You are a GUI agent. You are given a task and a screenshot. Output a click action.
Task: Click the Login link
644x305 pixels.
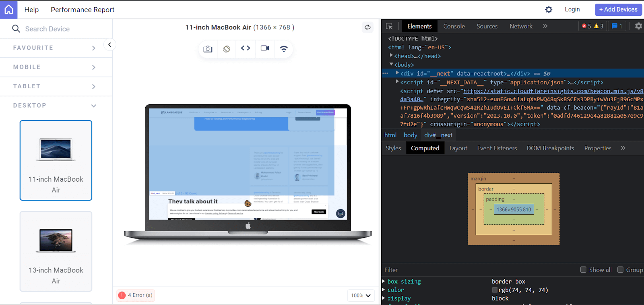click(572, 9)
